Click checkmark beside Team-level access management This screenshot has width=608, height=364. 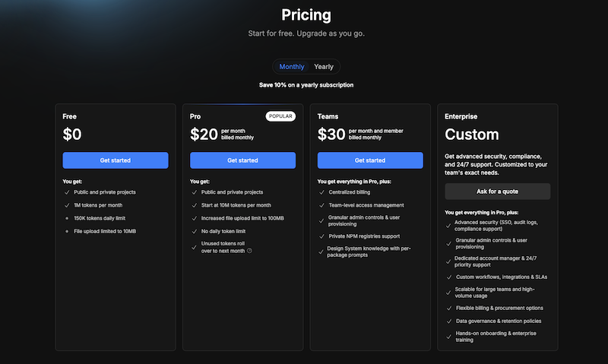click(321, 205)
